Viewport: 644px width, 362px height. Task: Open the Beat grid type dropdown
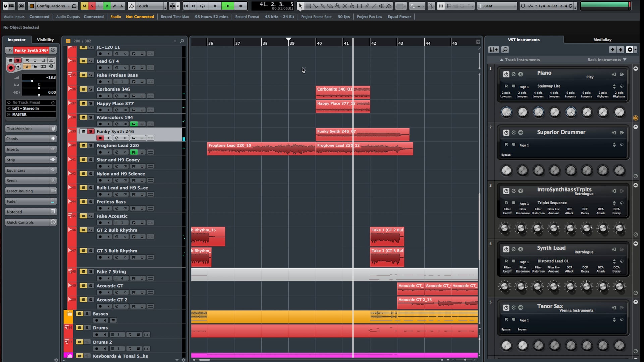click(x=496, y=6)
